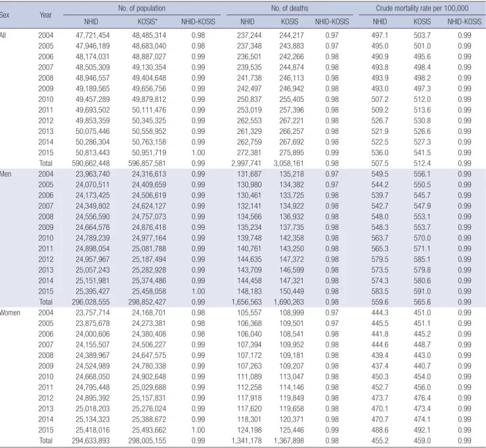Select cell value 244,217
The width and height of the screenshot is (486, 448).
(292, 35)
